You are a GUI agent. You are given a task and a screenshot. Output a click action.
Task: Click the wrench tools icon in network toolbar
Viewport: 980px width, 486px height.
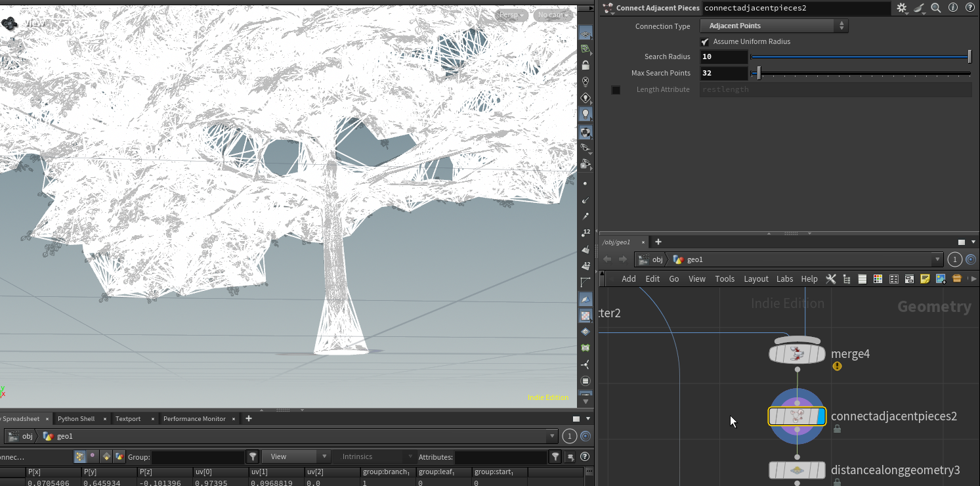830,278
